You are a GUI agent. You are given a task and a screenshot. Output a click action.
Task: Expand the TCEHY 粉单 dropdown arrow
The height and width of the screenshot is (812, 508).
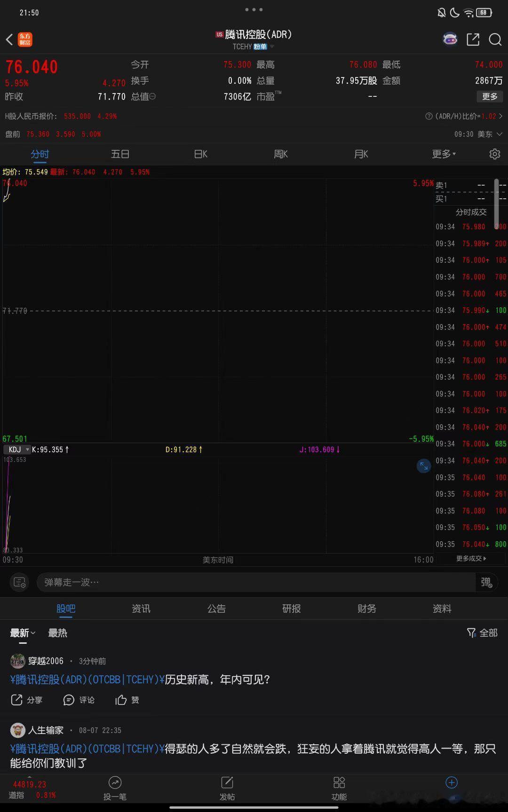point(272,47)
